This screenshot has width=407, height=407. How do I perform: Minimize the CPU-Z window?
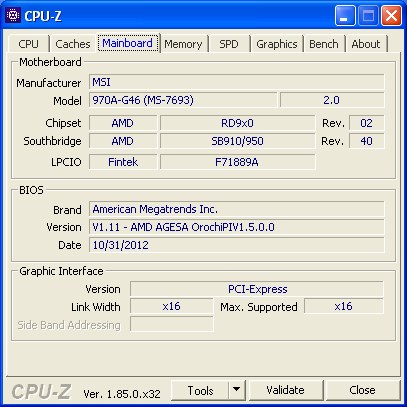(x=345, y=15)
